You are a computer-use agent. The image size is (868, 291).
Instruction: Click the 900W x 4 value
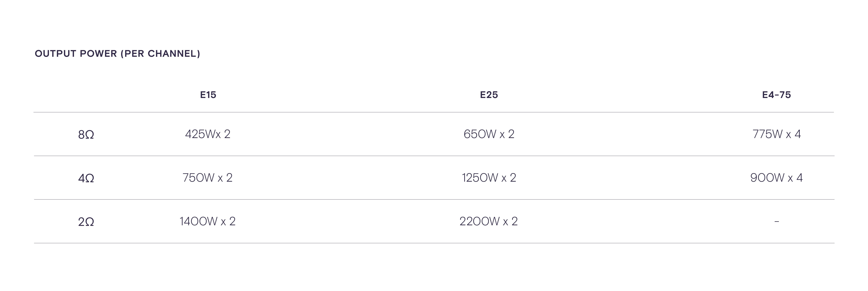[776, 178]
